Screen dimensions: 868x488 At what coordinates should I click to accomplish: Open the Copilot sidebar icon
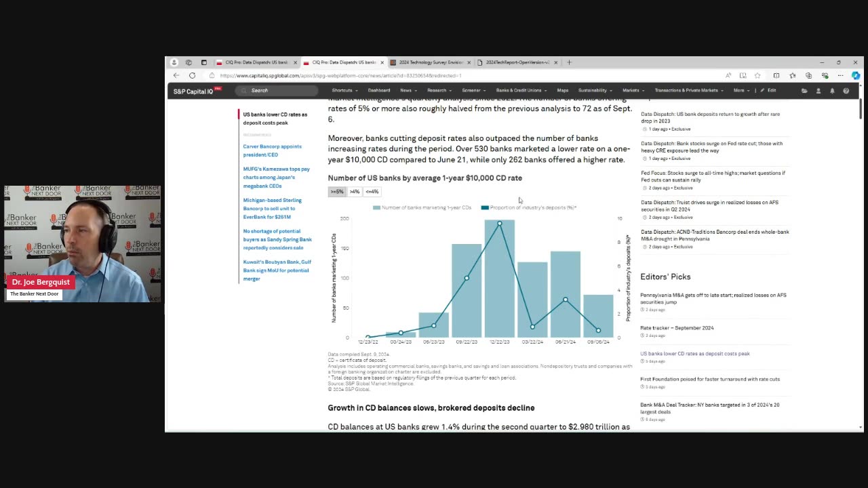pos(856,75)
